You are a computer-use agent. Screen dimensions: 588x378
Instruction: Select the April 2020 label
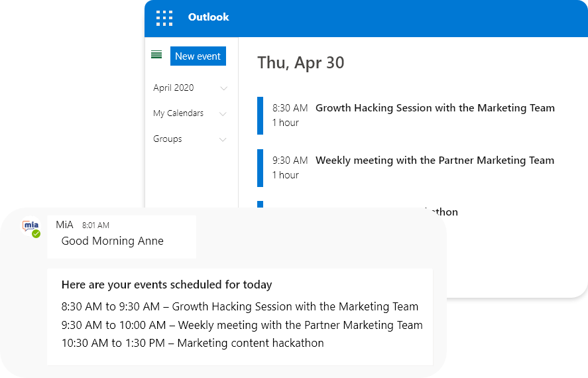tap(173, 88)
